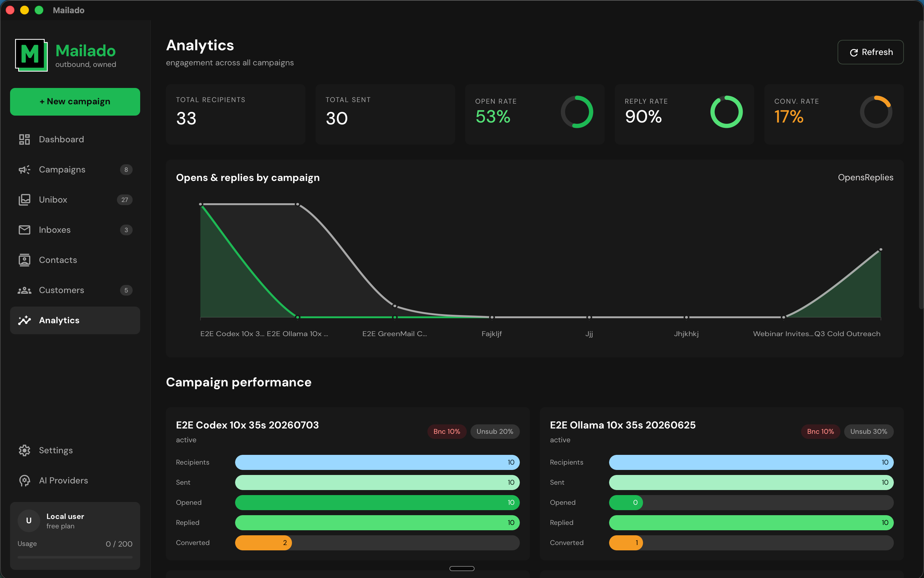Open the Contacts page
This screenshot has width=924, height=578.
[75, 260]
